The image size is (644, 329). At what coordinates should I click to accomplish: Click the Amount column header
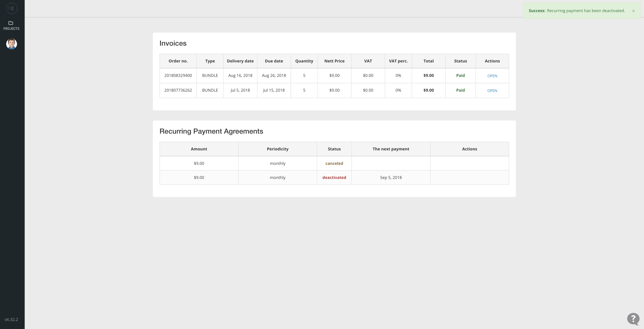(x=199, y=149)
